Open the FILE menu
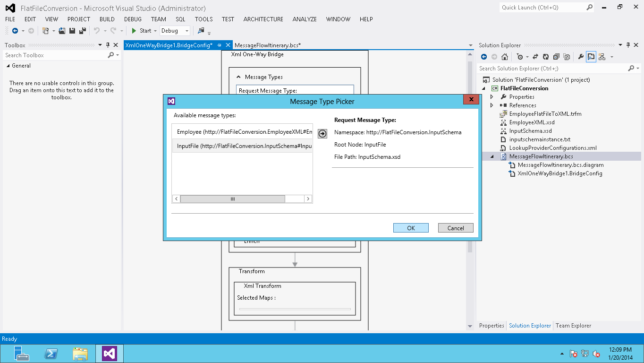This screenshot has height=363, width=644. point(10,19)
